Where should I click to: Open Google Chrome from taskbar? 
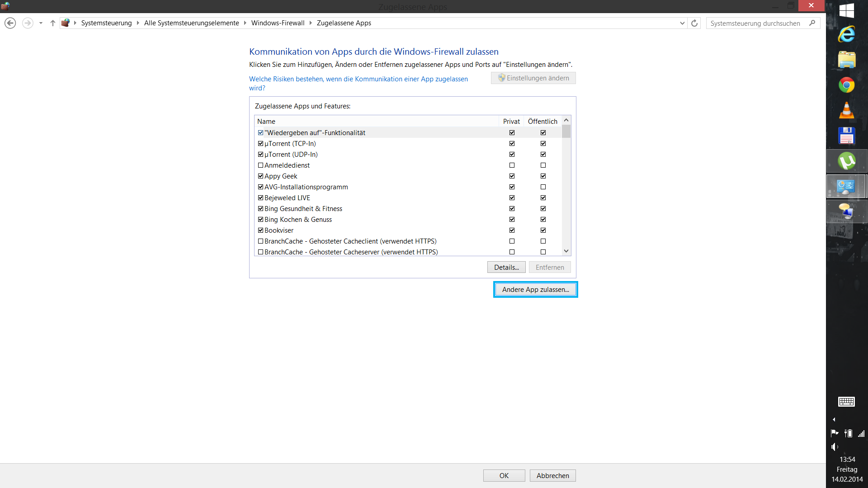pos(846,85)
